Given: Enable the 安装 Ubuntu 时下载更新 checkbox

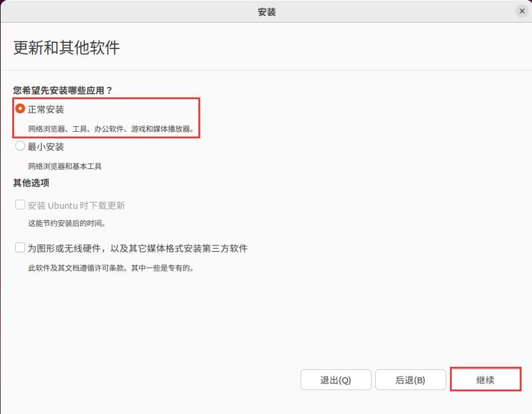Looking at the screenshot, I should click(19, 206).
